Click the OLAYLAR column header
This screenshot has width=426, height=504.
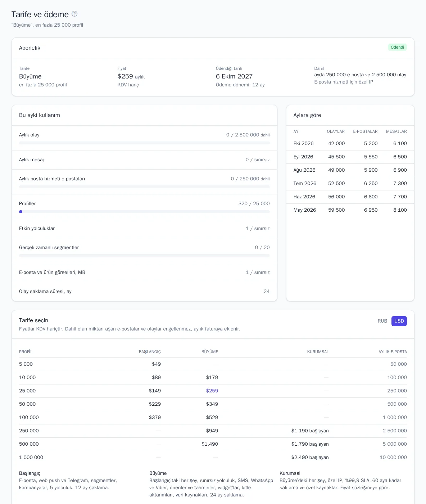336,131
